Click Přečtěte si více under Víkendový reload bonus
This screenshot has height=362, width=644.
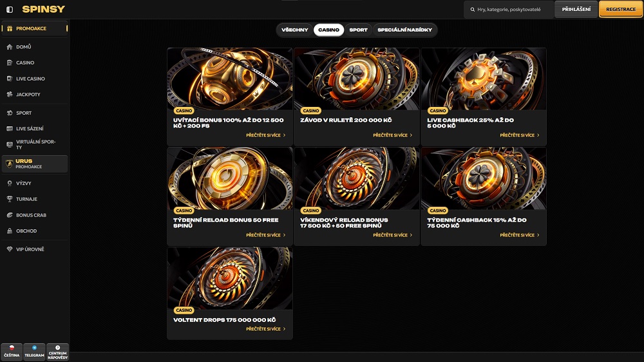click(393, 235)
